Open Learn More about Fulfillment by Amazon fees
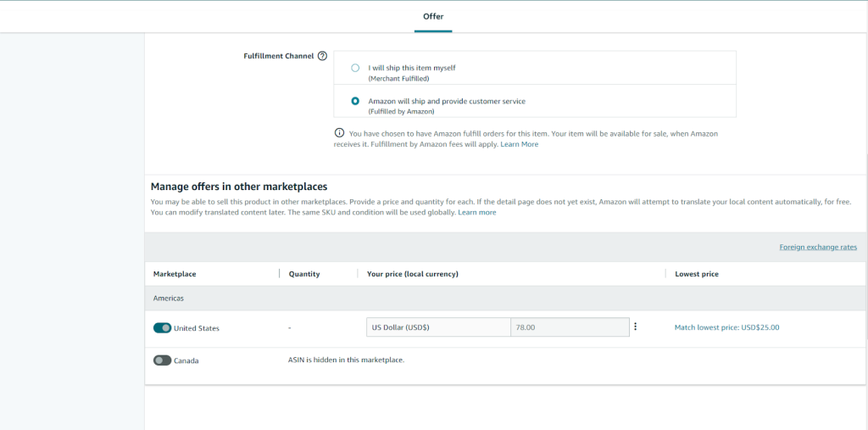 tap(520, 144)
